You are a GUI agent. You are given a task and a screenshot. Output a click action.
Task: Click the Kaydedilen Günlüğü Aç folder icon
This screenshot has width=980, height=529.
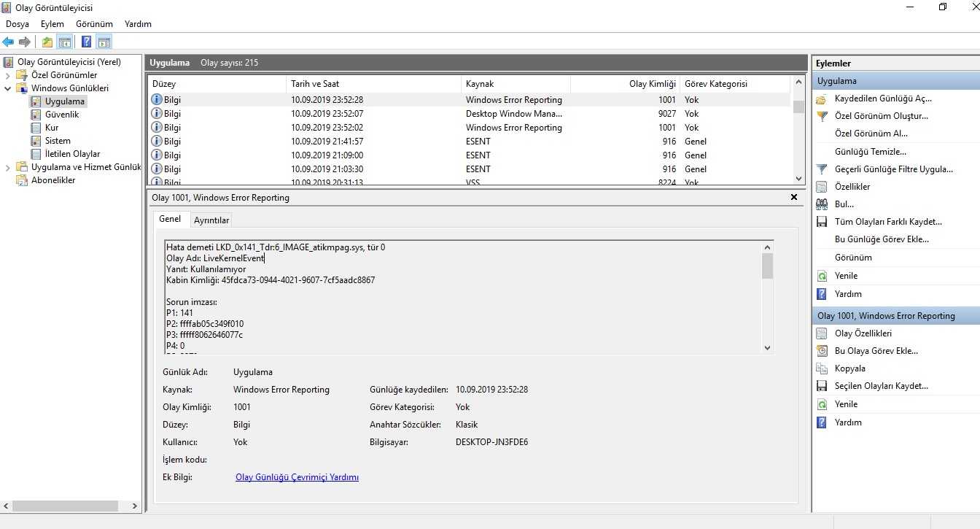point(822,99)
